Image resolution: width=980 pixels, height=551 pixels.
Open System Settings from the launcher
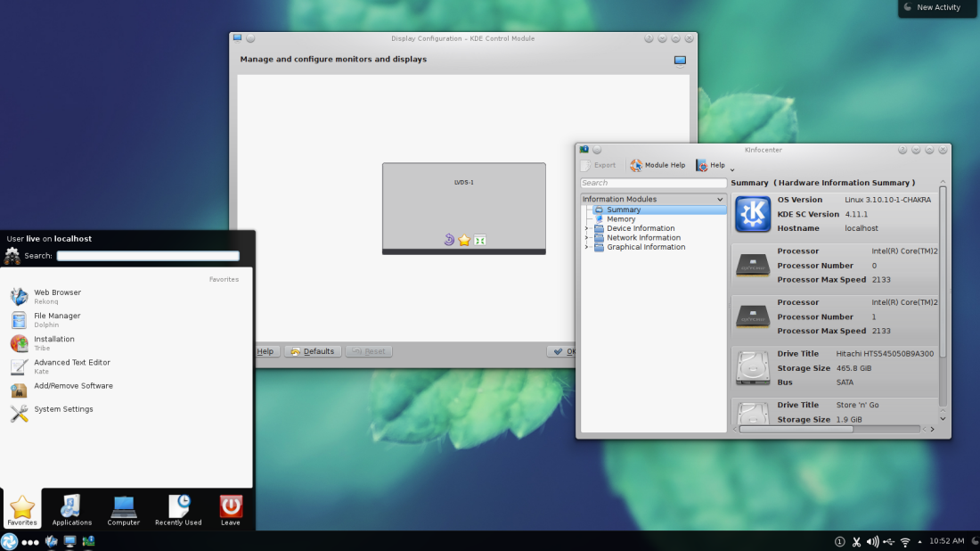click(x=63, y=409)
